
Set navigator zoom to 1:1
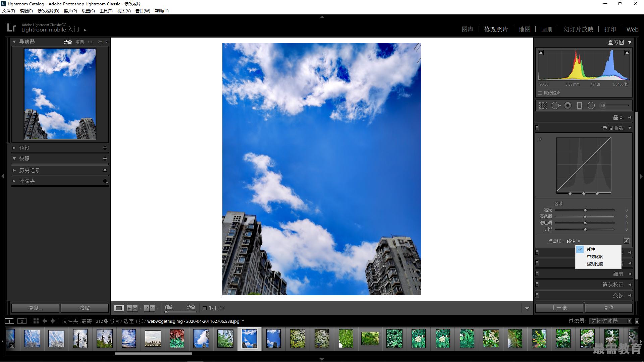90,42
